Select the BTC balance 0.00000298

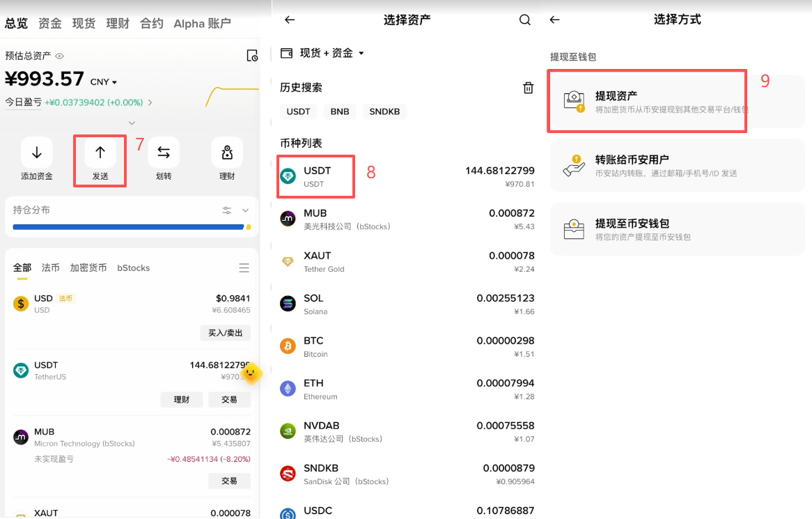(x=506, y=341)
